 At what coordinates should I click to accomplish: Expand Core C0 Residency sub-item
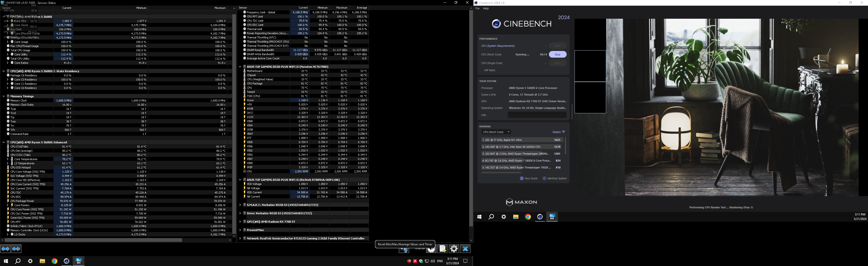(x=7, y=80)
